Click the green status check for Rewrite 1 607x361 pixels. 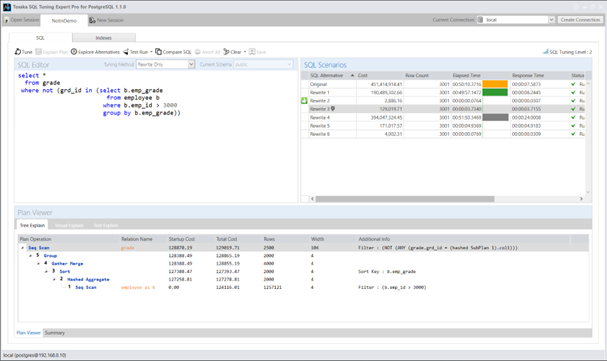coord(573,92)
